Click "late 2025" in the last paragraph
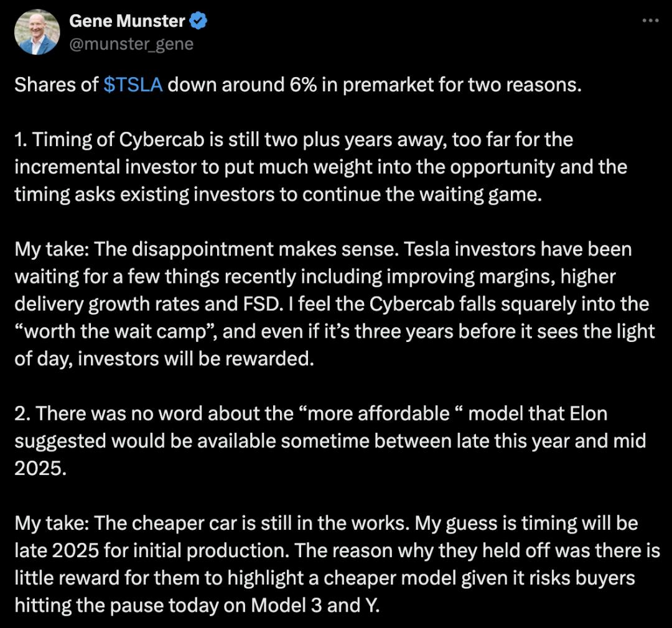This screenshot has height=628, width=672. coord(55,550)
